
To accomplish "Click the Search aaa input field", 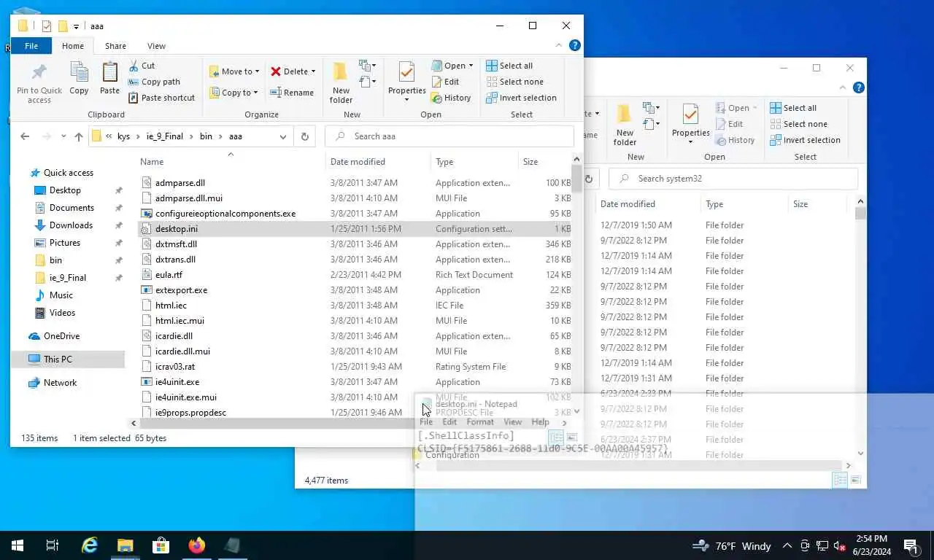I will (x=449, y=136).
